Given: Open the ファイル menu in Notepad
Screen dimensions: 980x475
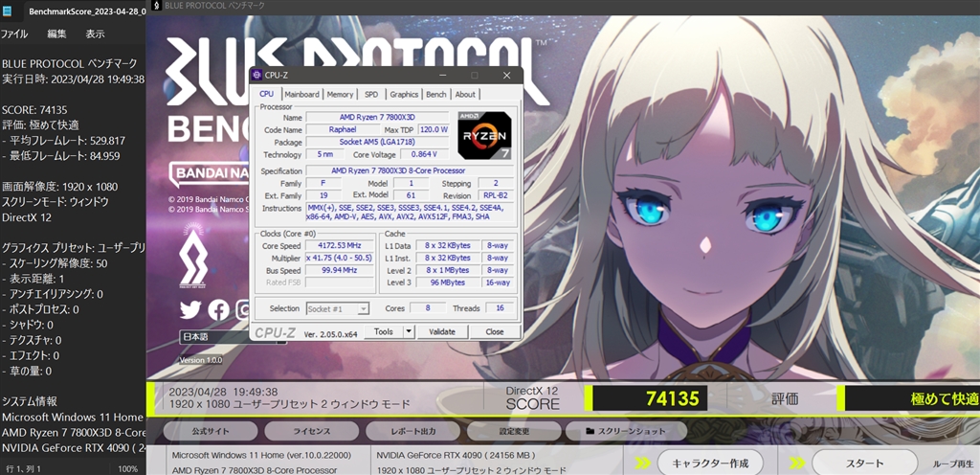Looking at the screenshot, I should point(14,34).
